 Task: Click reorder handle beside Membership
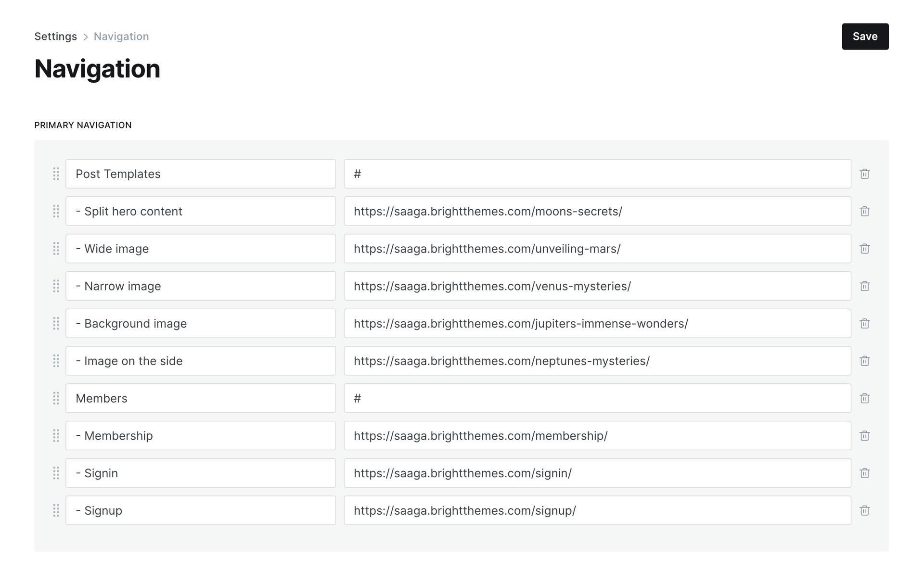coord(56,436)
